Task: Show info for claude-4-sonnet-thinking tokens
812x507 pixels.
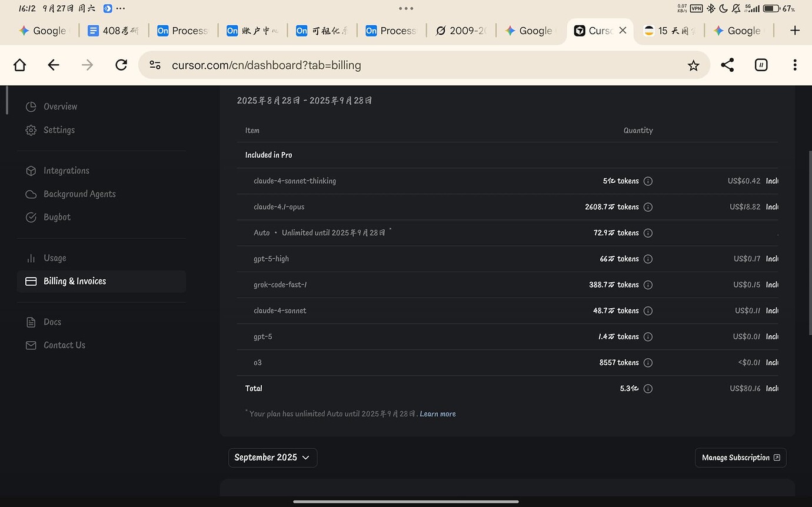Action: coord(648,181)
